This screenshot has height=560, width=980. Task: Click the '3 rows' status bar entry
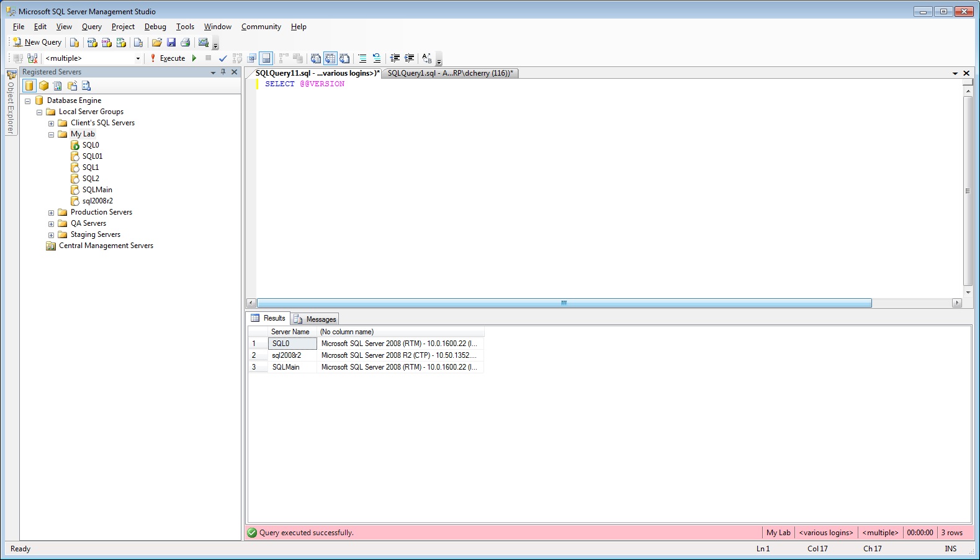[x=952, y=533]
